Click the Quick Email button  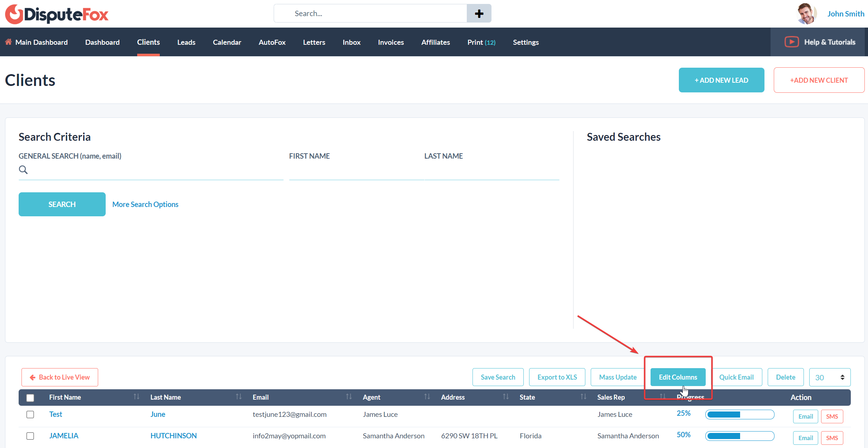[x=736, y=377]
